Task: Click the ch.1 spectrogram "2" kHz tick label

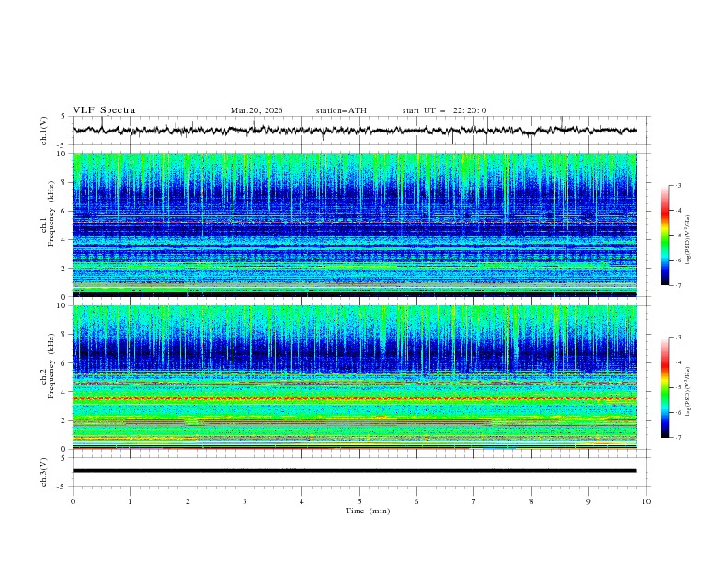Action: [64, 269]
